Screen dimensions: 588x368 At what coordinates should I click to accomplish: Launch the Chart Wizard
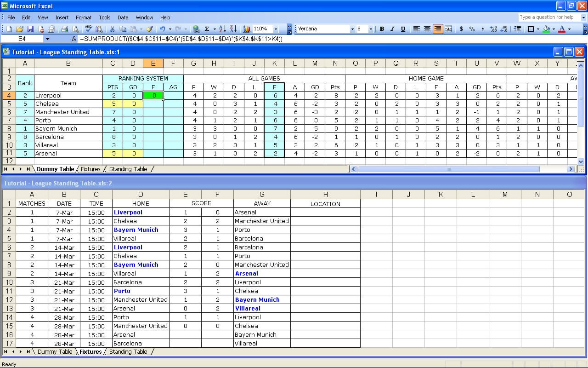pyautogui.click(x=247, y=29)
